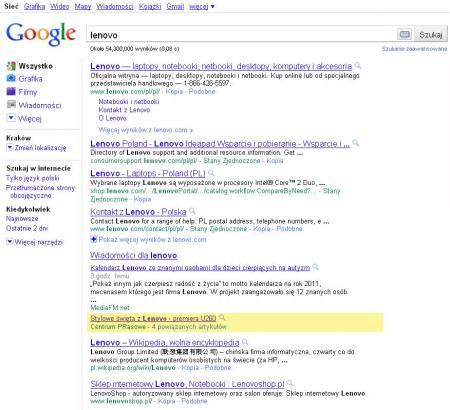Select Najnowsze time filter
450x410 pixels.
22,219
